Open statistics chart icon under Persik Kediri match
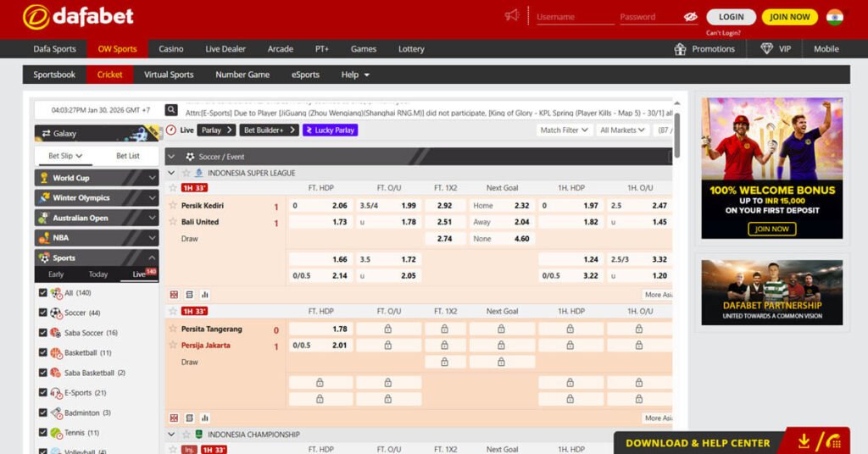The height and width of the screenshot is (454, 868). click(205, 295)
